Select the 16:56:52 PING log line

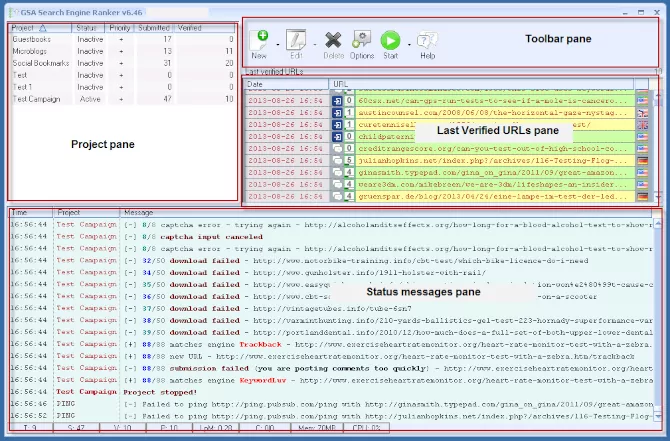point(331,416)
